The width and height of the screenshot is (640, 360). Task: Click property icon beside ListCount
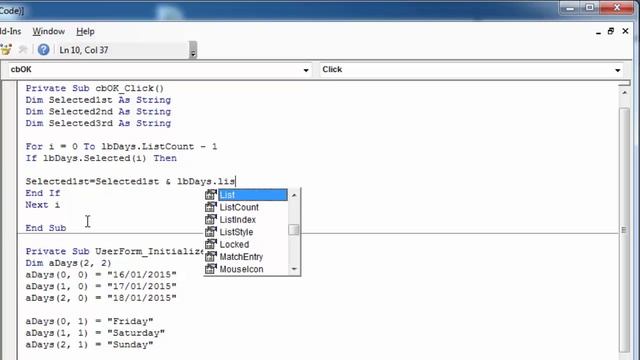[211, 207]
